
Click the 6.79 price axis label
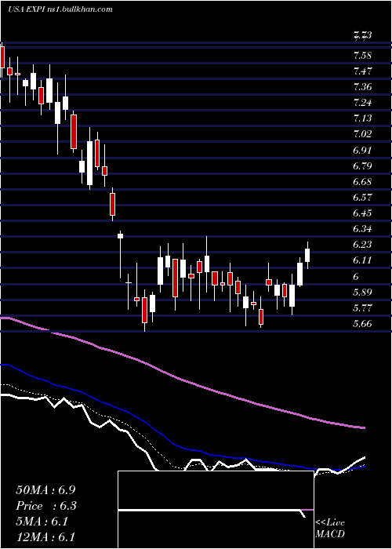pyautogui.click(x=362, y=166)
